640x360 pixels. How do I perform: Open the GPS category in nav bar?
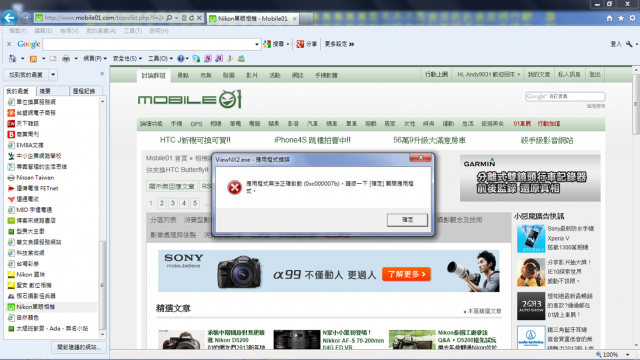pyautogui.click(x=196, y=124)
